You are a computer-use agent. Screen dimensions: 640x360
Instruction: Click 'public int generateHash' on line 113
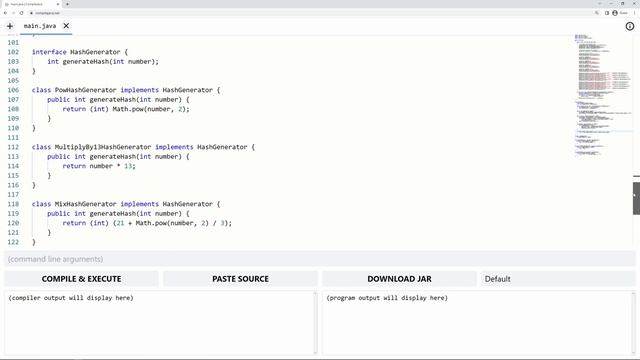tap(91, 157)
